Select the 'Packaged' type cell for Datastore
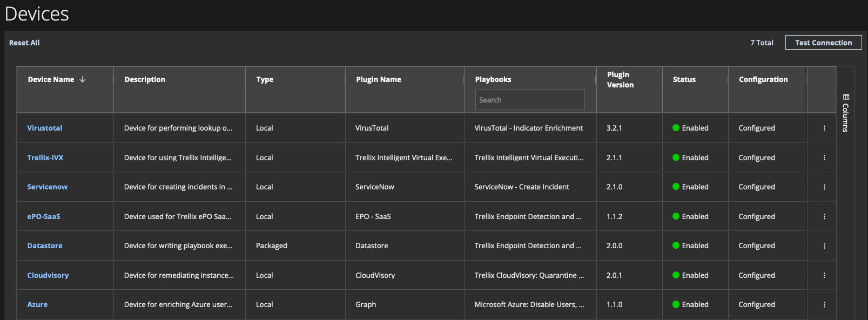 [x=272, y=246]
